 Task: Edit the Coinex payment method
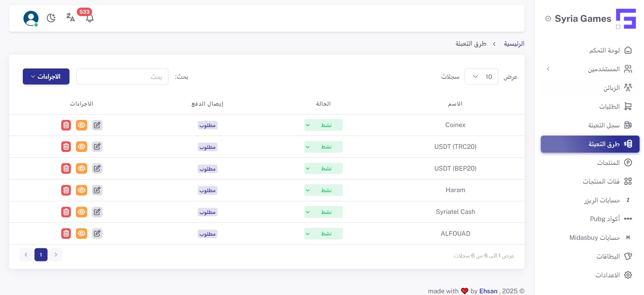coord(97,125)
